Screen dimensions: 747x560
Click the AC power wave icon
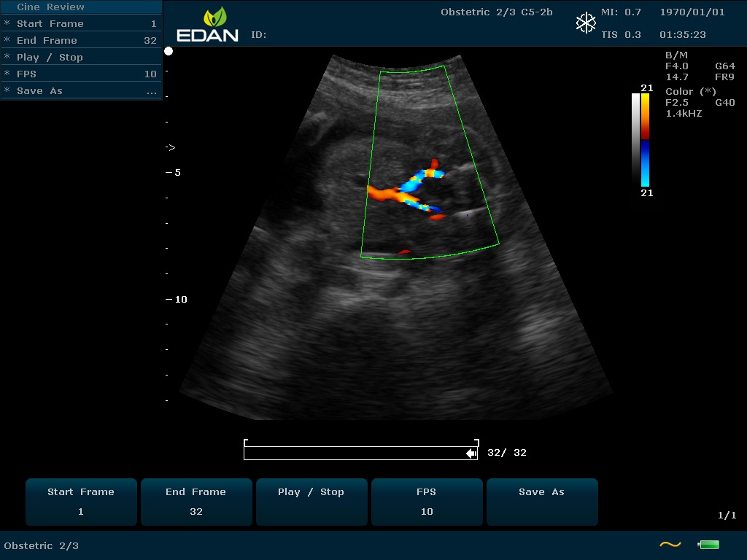pyautogui.click(x=670, y=545)
